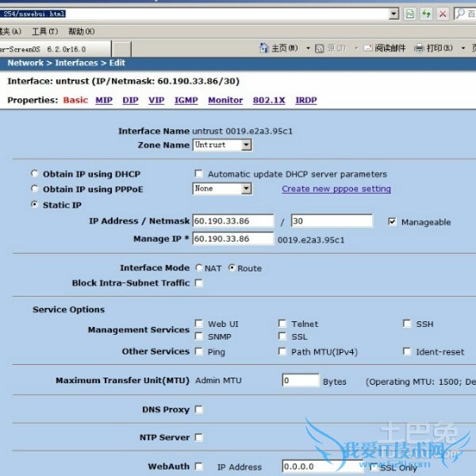Screen dimensions: 476x476
Task: Click the new empty tab button
Action: point(121,49)
